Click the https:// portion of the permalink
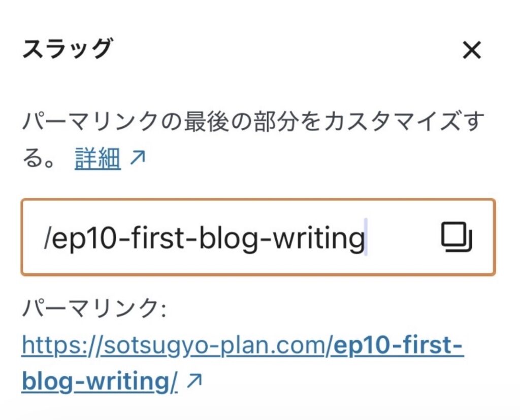Screen dimensions: 520x420 pyautogui.click(x=61, y=346)
